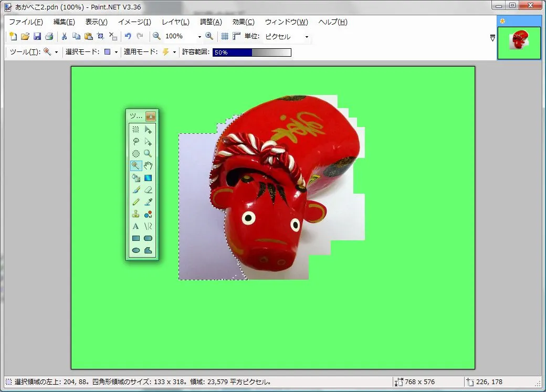Click the Crop to Selection toolbar icon
Viewport: 546px width, 392px height.
pos(101,36)
